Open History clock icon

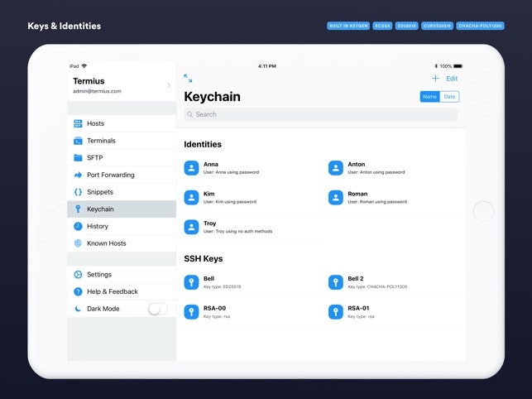pos(78,226)
